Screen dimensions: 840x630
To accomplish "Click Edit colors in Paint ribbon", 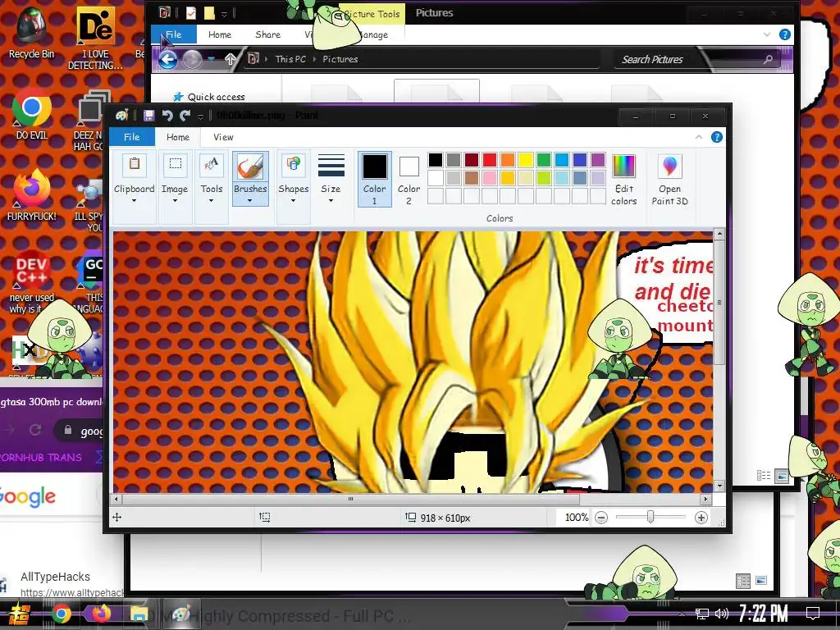I will point(623,180).
